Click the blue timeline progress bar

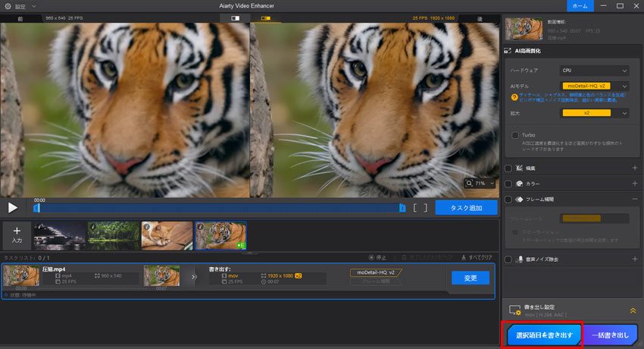pos(219,208)
